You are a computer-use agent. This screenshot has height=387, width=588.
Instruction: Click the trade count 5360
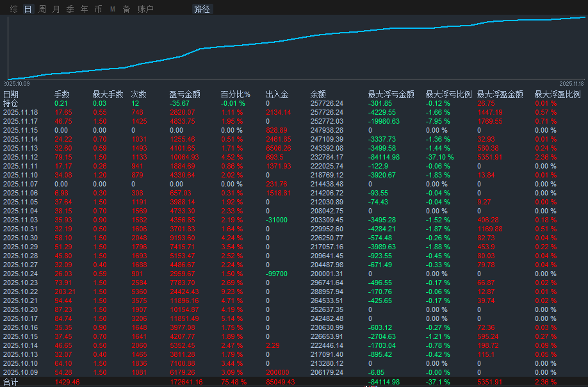(139, 292)
